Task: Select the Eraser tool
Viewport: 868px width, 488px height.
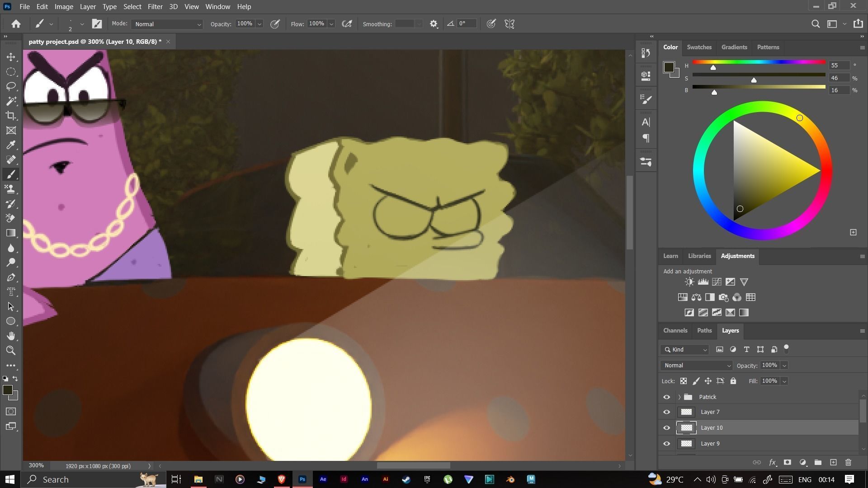Action: point(11,219)
